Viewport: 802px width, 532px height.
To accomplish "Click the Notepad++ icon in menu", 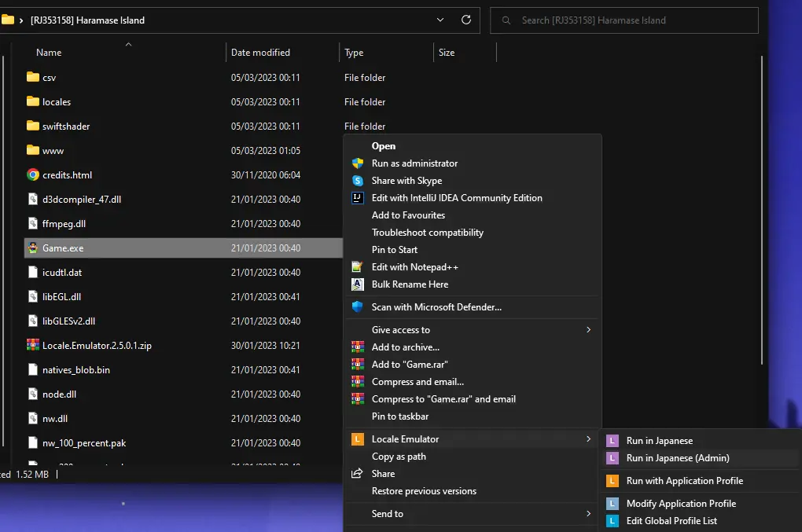I will (358, 267).
